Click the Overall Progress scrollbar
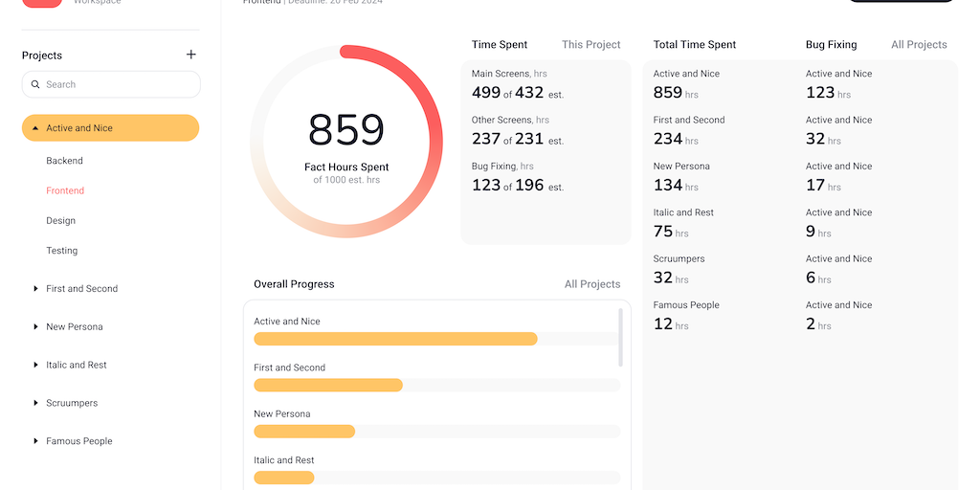Screen dimensions: 980x490 621,337
